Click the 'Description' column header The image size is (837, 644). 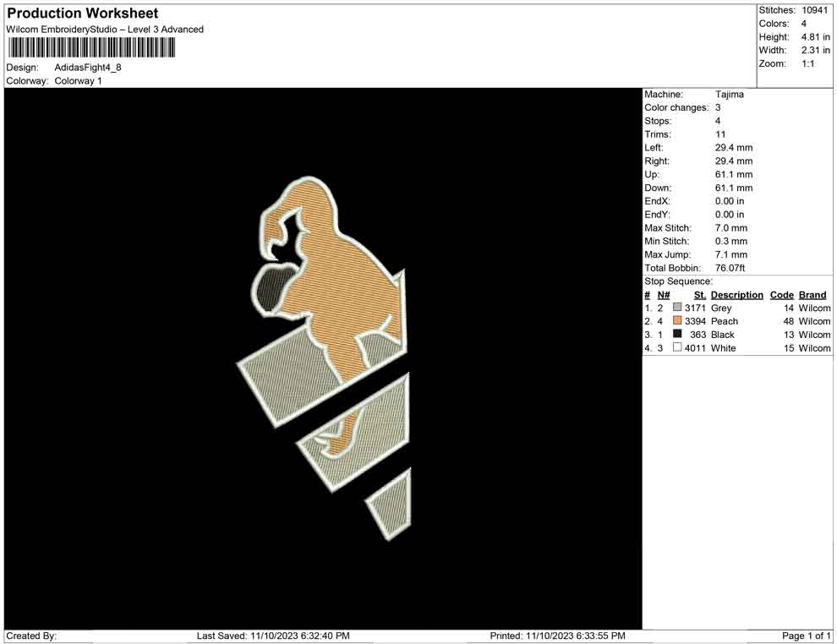point(736,295)
